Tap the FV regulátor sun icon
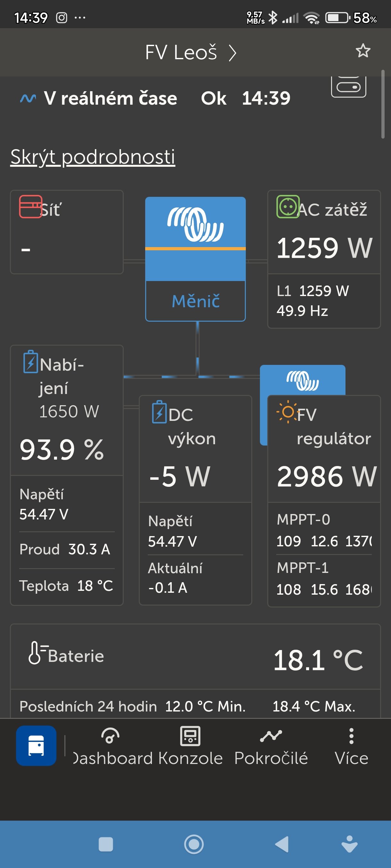Screen dimensions: 391x868 coord(287,412)
